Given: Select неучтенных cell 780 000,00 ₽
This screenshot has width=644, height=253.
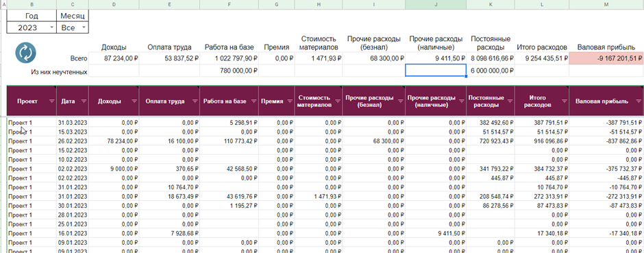Looking at the screenshot, I should click(230, 71).
